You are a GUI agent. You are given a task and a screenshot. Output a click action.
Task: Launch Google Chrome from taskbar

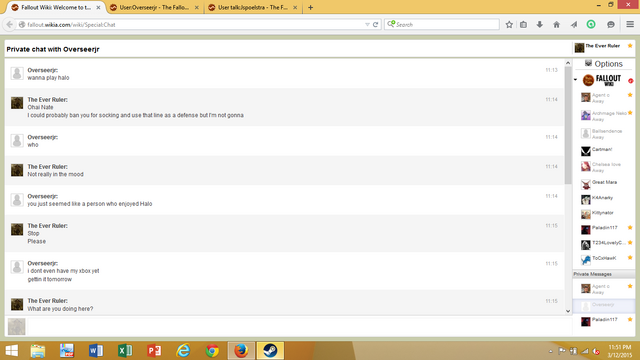pyautogui.click(x=212, y=351)
